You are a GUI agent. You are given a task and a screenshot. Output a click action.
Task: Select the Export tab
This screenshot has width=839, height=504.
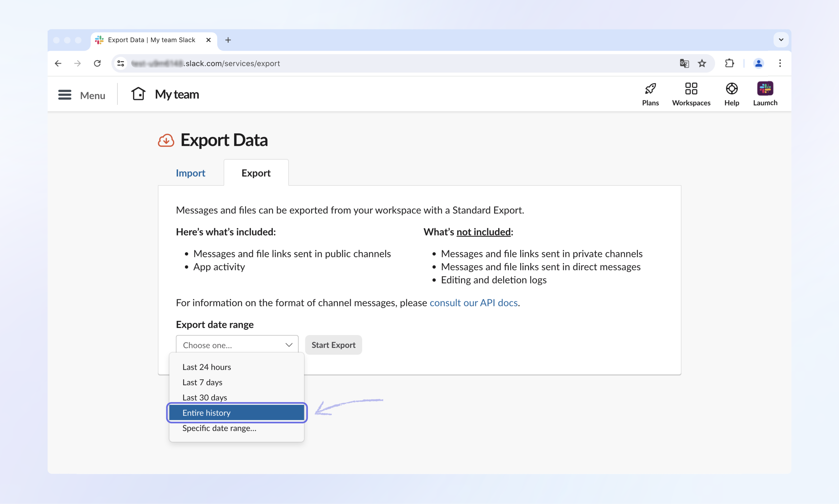(x=256, y=173)
